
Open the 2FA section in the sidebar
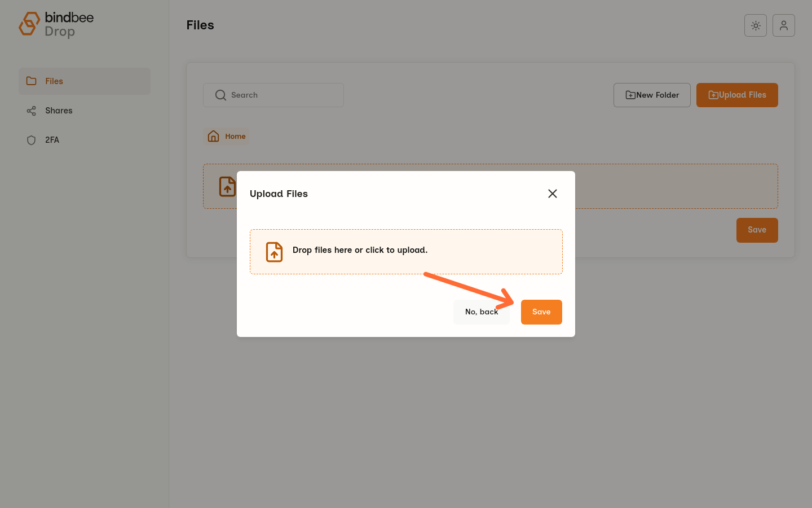[85, 140]
